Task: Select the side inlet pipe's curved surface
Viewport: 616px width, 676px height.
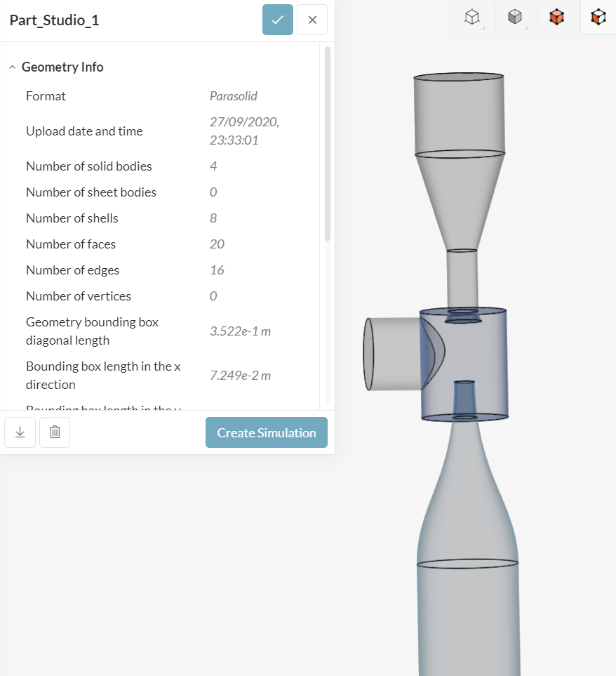Action: pos(396,354)
